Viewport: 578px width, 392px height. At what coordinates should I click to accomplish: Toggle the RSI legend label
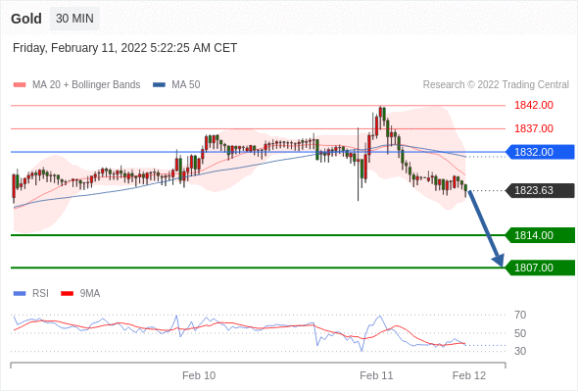click(40, 294)
